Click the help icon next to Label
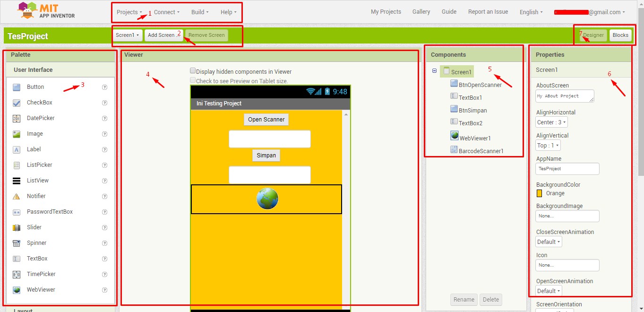Viewport: 644px width, 312px height. 104,150
